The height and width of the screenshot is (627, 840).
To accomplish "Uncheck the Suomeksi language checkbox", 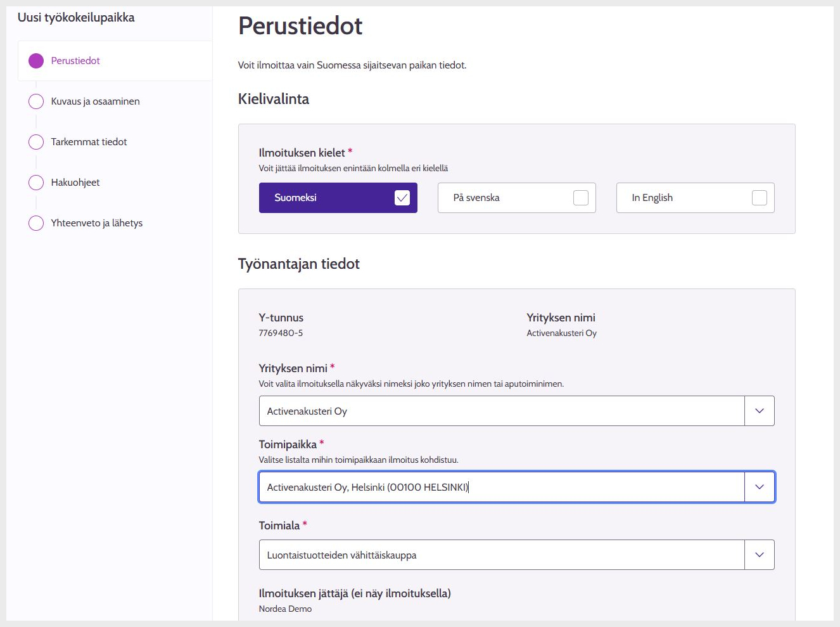I will coord(402,198).
